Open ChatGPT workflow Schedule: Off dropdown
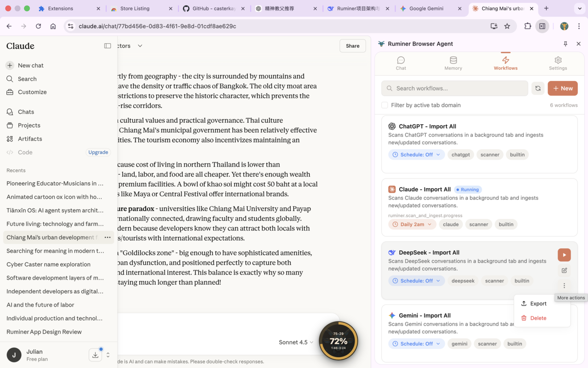588x368 pixels. pyautogui.click(x=416, y=155)
